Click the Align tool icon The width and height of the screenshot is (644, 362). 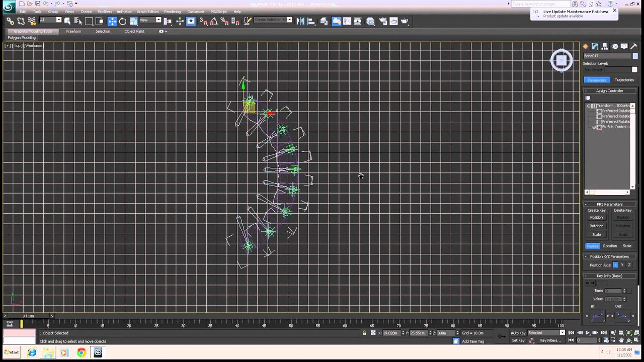[x=311, y=21]
